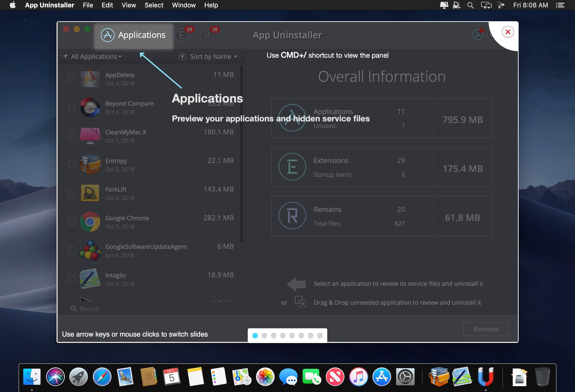Close the tutorial overlay with red X
Screen dimensions: 575x392
508,32
